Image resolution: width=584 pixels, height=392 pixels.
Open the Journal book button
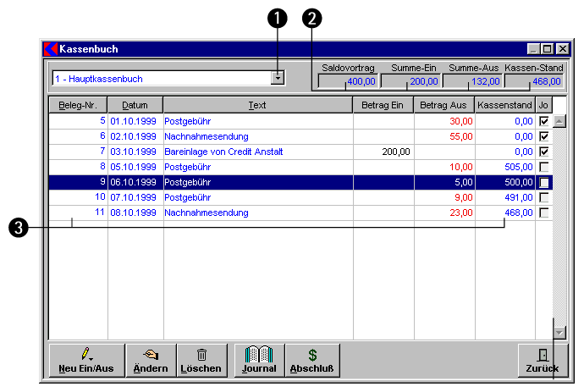pos(259,360)
